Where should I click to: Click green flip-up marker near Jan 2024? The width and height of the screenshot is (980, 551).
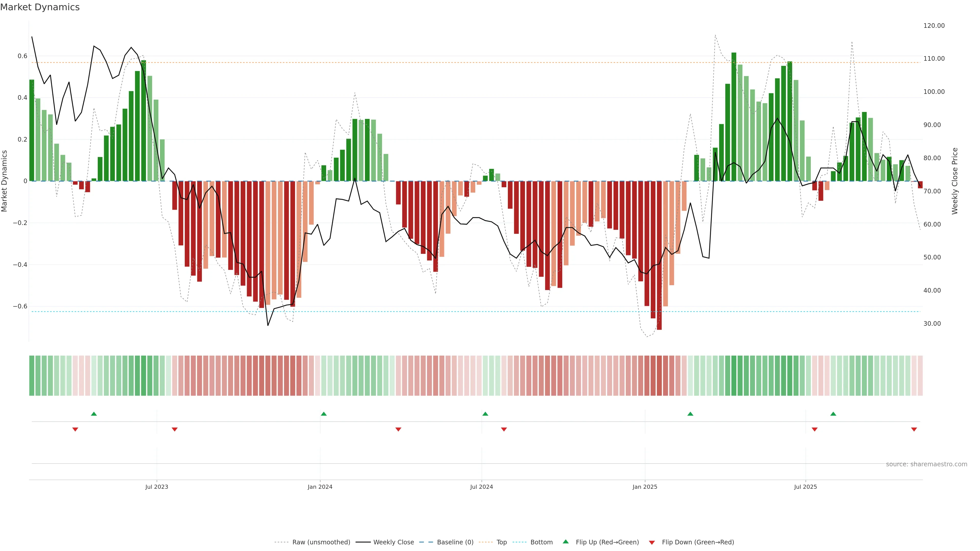(x=324, y=414)
